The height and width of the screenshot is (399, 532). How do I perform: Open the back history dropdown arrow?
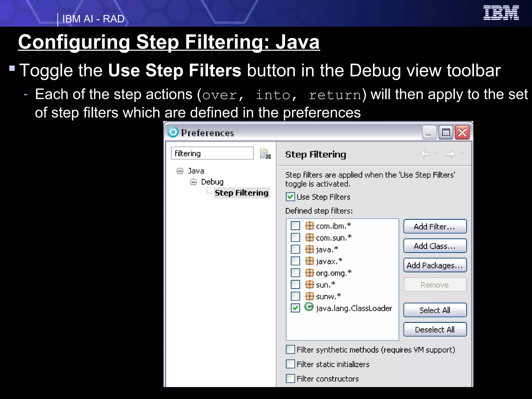(x=437, y=154)
